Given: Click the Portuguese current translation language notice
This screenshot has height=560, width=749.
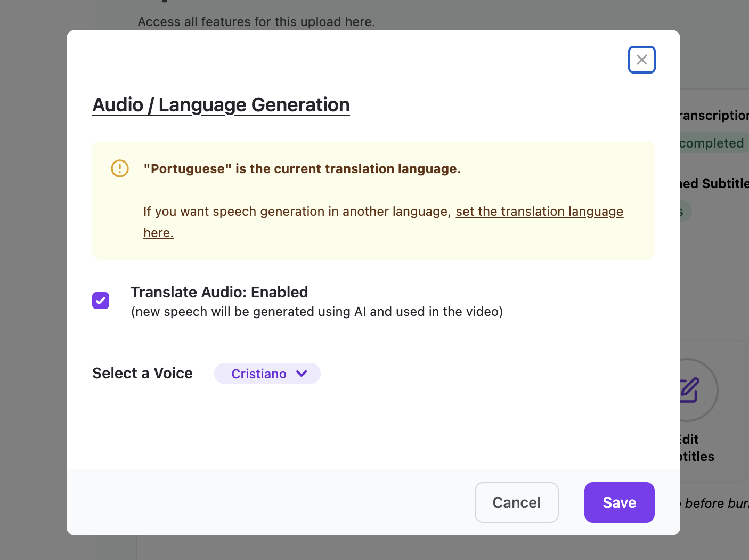Looking at the screenshot, I should [302, 169].
